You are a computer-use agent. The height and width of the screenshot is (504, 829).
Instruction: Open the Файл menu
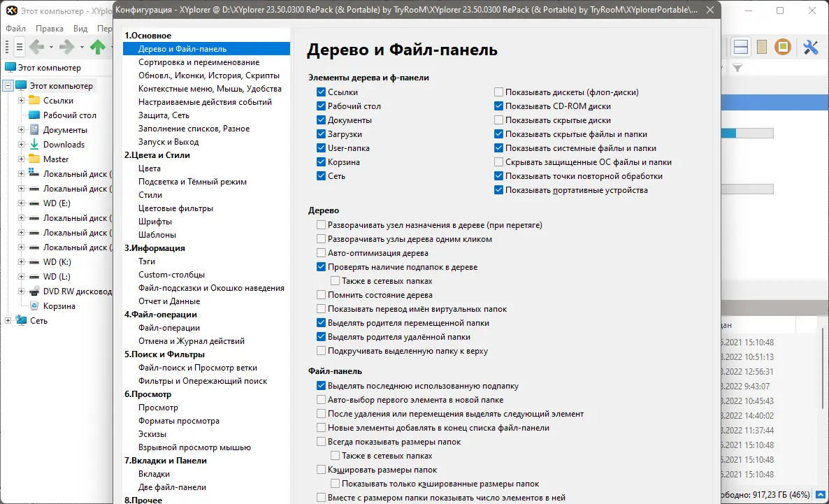[x=15, y=29]
